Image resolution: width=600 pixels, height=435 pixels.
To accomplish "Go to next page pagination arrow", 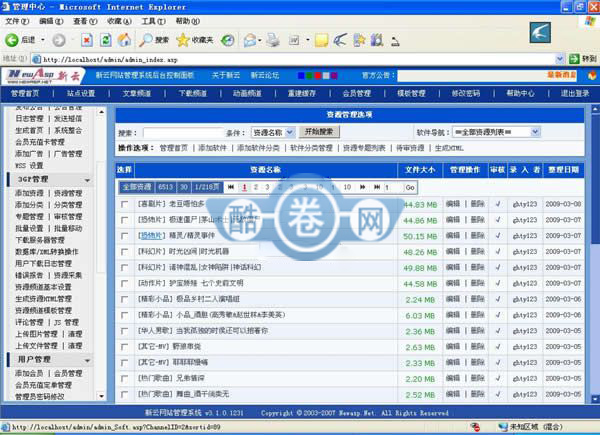I will [x=362, y=187].
